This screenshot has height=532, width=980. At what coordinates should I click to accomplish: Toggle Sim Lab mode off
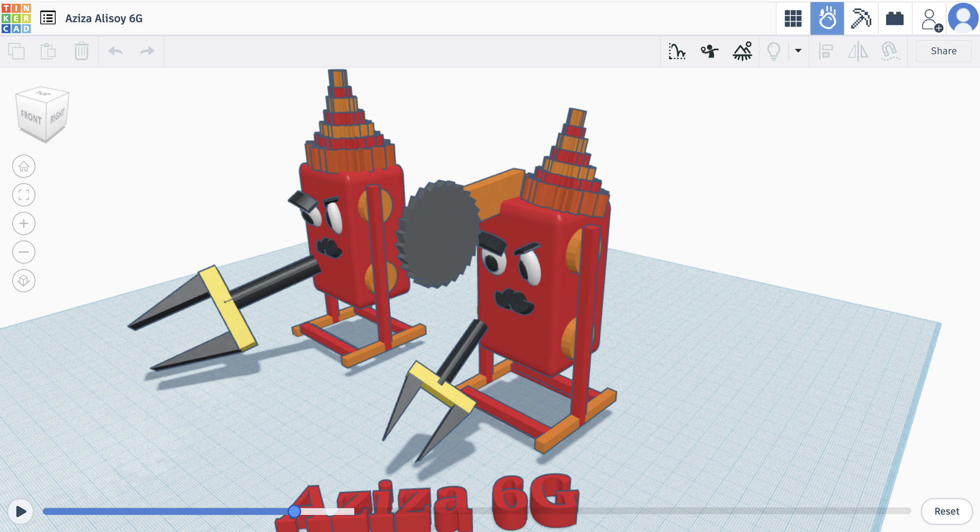click(827, 18)
